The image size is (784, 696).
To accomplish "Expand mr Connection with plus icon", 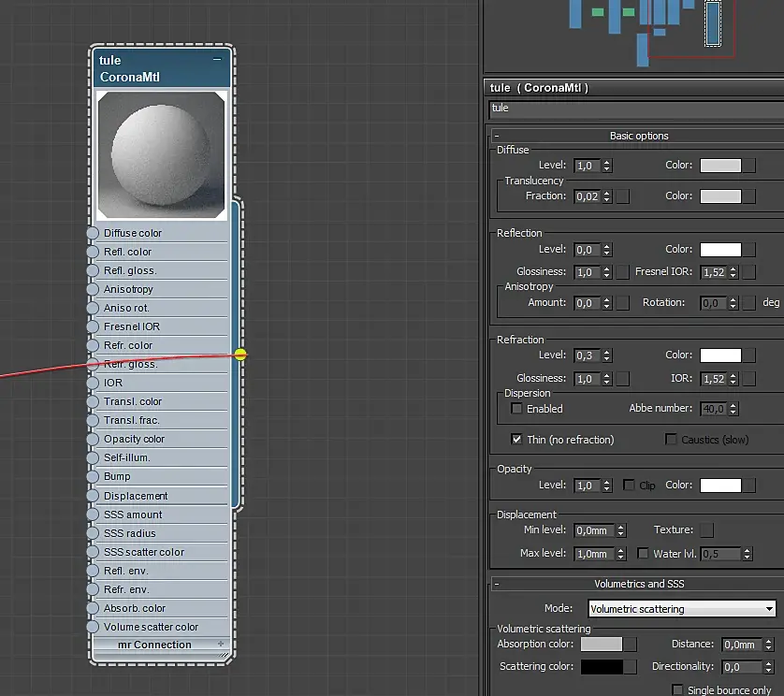I will 221,644.
